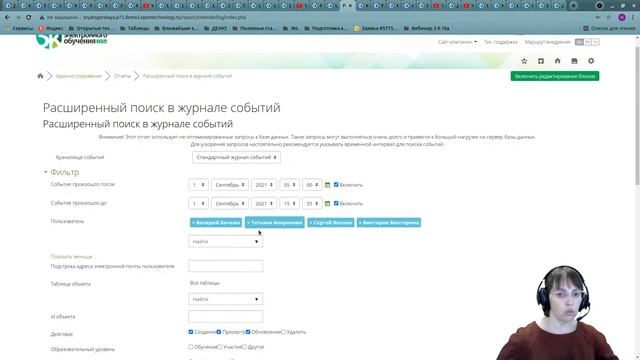This screenshot has width=640, height=360.
Task: Click the user email substring input field
Action: 226,266
